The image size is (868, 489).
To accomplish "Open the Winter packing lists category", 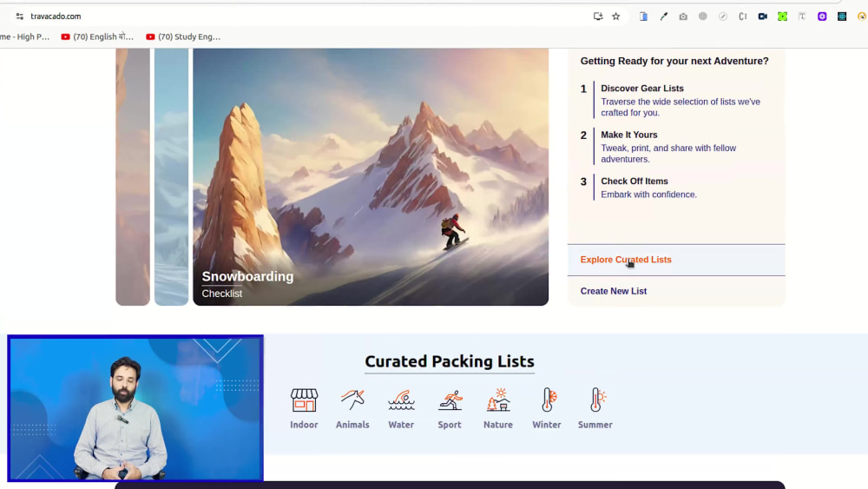I will 547,409.
